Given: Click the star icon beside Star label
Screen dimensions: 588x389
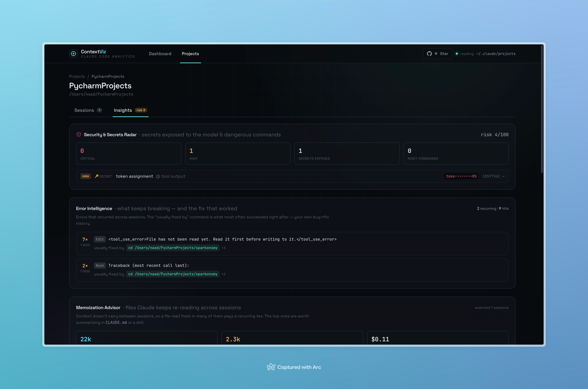Looking at the screenshot, I should click(436, 53).
